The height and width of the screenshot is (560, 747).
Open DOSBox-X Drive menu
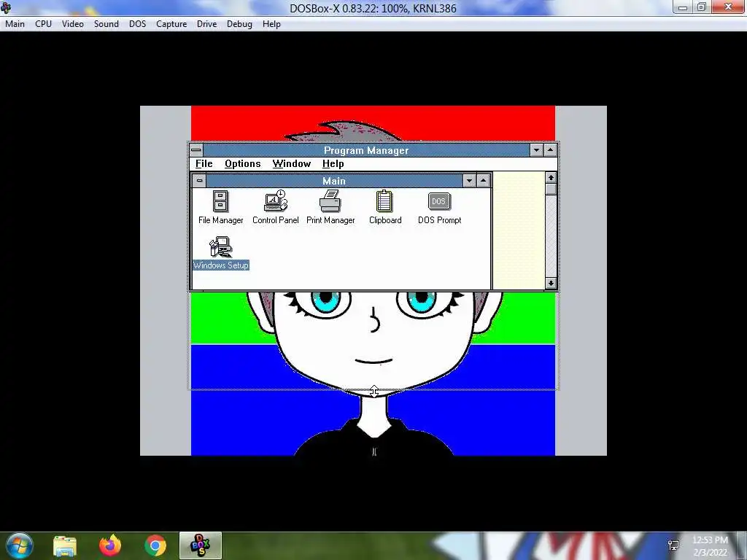(x=206, y=24)
